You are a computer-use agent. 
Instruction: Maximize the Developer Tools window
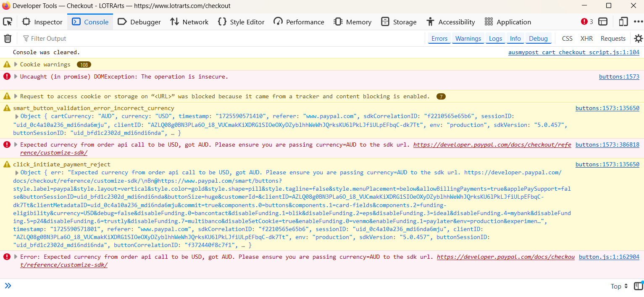609,6
